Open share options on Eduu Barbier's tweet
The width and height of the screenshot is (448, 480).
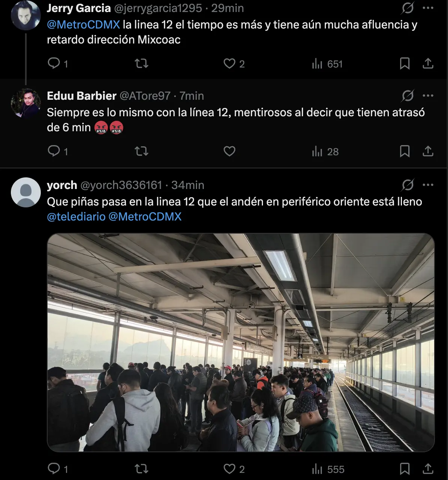click(428, 151)
